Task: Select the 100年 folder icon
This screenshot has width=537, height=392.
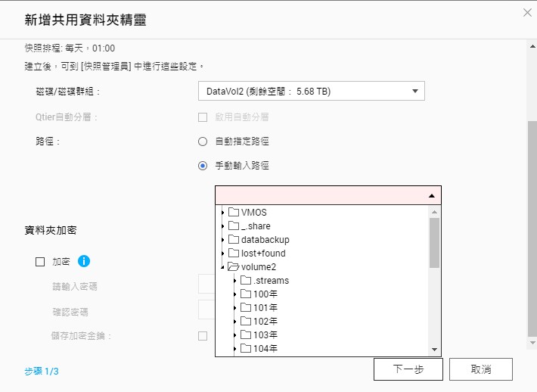Action: [x=246, y=294]
